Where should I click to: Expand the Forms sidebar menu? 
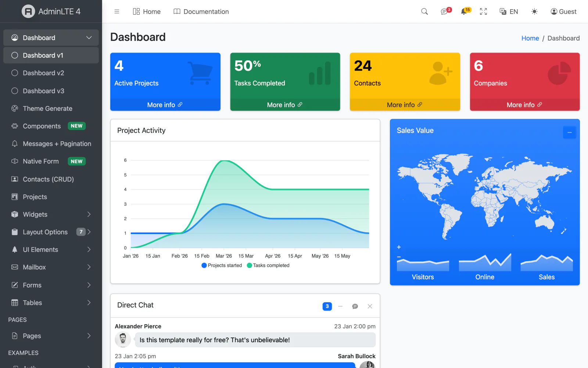click(x=51, y=285)
